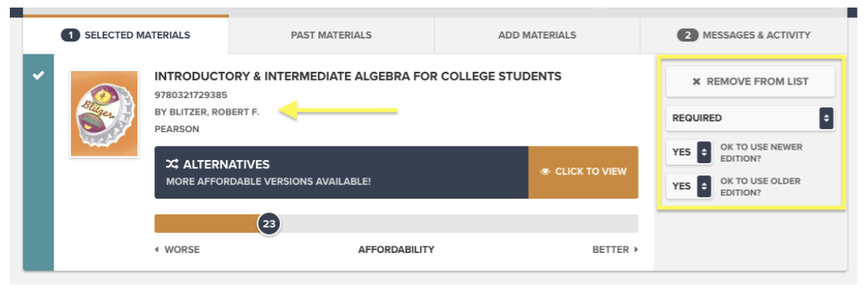Click the Alternatives more affordable versions banner

pyautogui.click(x=342, y=172)
